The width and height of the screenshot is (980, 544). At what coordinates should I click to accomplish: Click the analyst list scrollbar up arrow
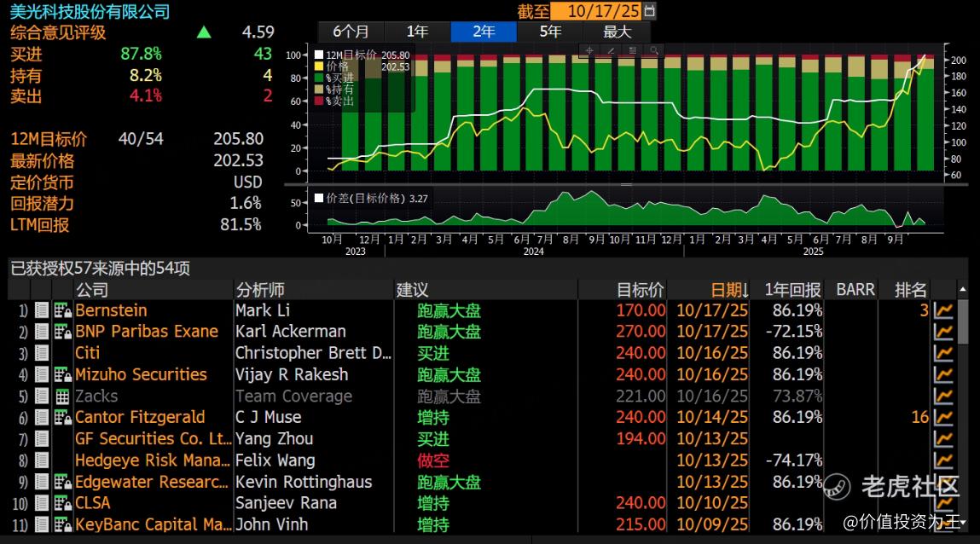coord(962,290)
